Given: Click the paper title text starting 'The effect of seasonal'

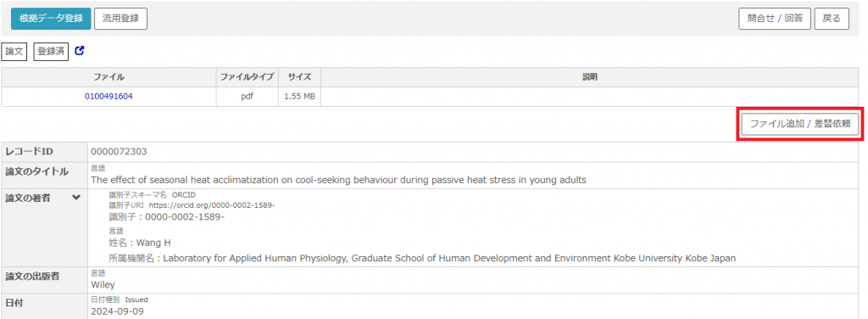Looking at the screenshot, I should point(338,180).
